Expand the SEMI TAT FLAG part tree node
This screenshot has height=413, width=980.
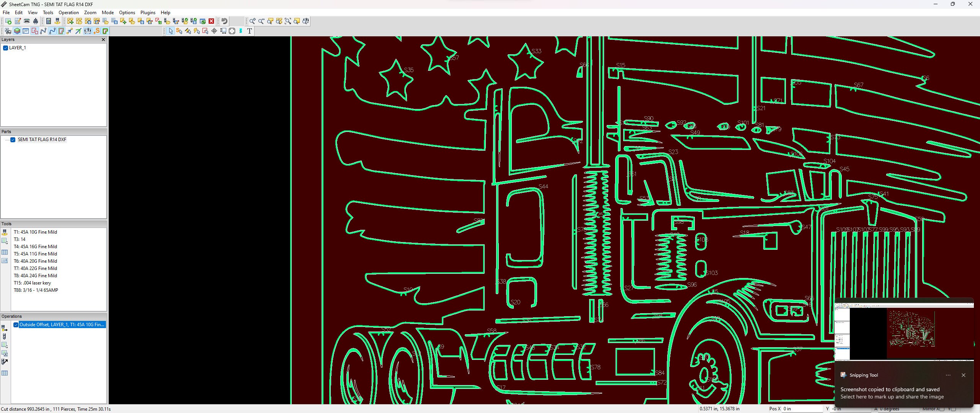(x=8, y=140)
